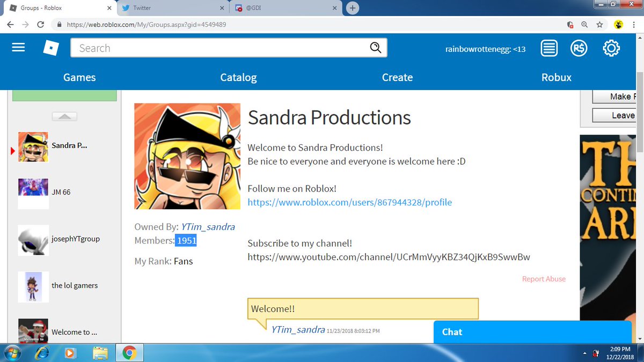Open Windows Media Player from the taskbar
The image size is (644, 362).
tap(70, 353)
